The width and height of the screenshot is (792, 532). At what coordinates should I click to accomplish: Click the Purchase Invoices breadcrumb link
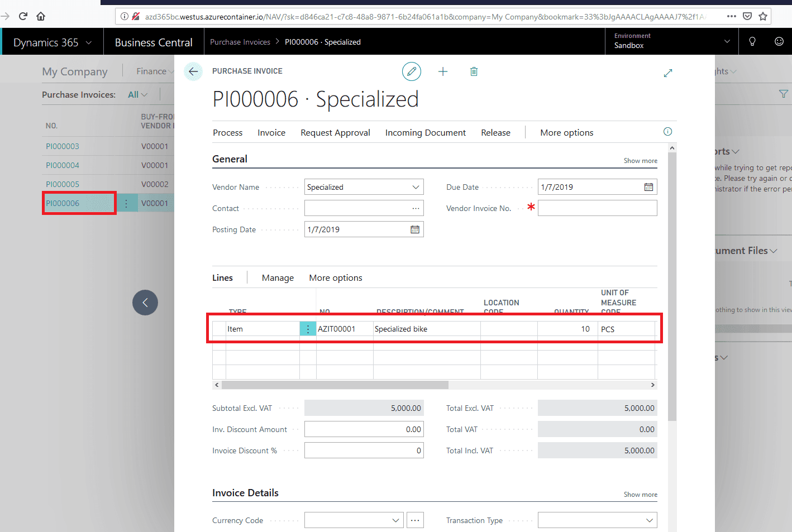pyautogui.click(x=240, y=42)
